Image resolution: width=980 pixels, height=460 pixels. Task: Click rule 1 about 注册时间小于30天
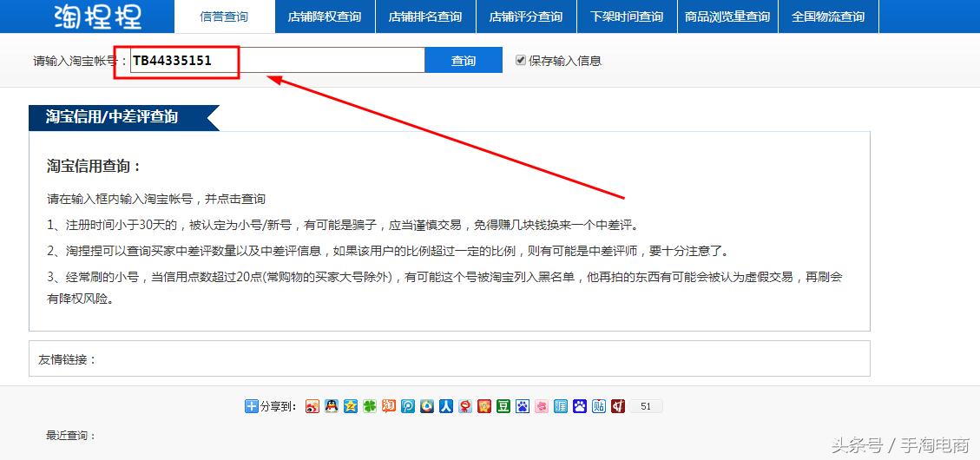(343, 225)
